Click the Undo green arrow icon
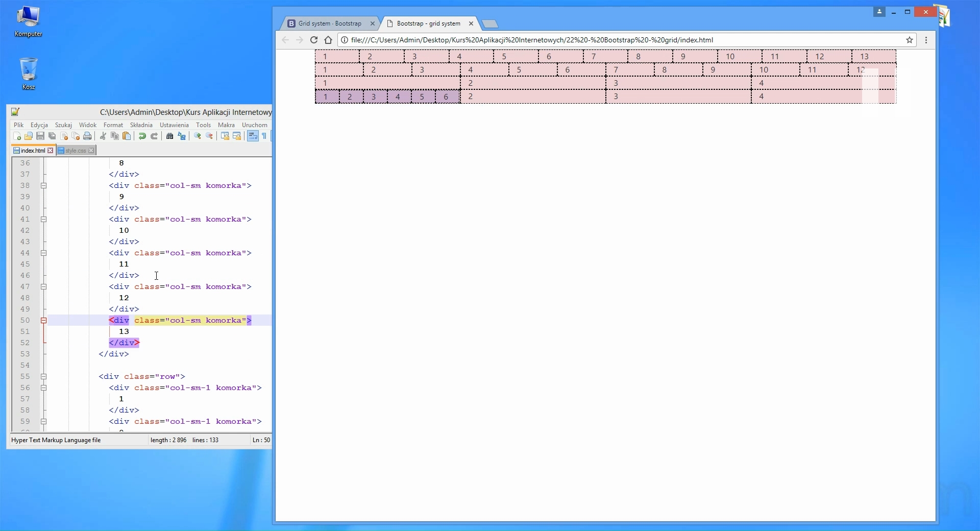The width and height of the screenshot is (980, 531). tap(142, 136)
